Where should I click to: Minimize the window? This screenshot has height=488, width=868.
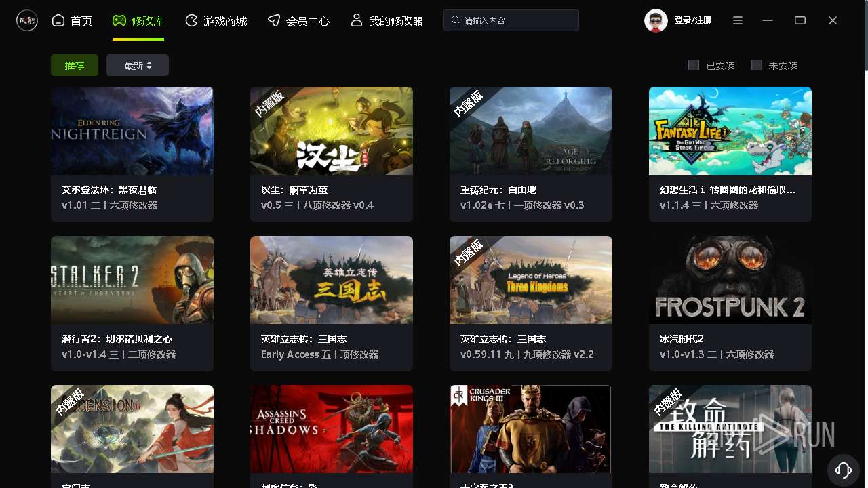pos(768,20)
